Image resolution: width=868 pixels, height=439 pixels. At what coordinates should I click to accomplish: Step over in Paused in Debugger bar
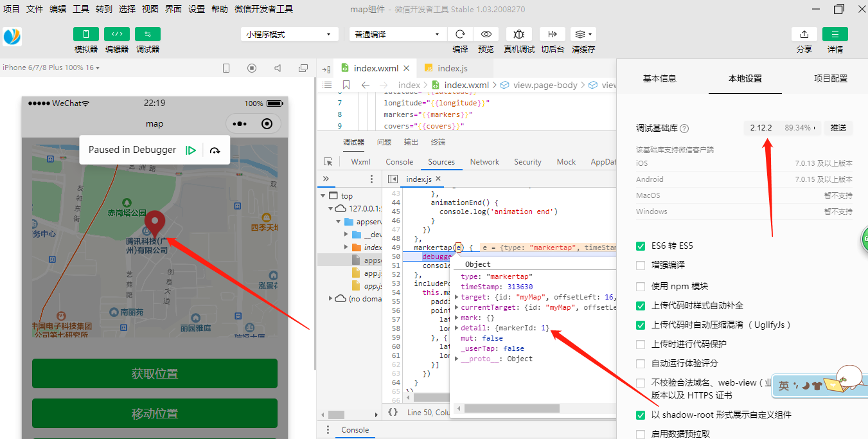[215, 150]
